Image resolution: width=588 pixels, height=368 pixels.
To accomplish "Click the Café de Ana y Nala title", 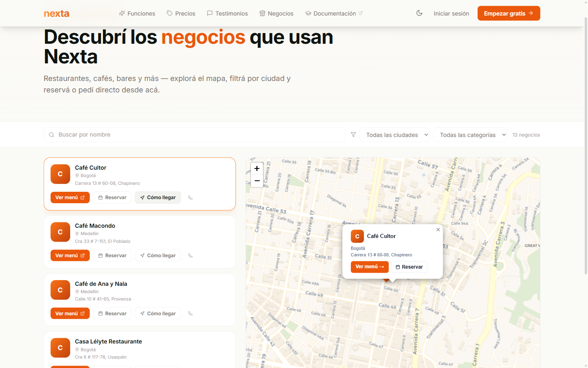I will [x=101, y=284].
